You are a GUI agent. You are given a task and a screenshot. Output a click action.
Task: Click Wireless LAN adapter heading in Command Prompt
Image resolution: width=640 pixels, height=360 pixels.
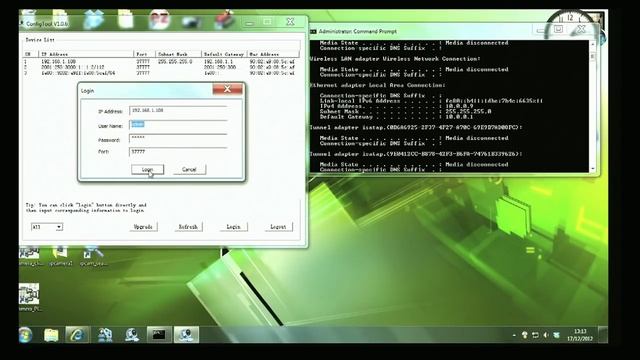click(x=395, y=59)
